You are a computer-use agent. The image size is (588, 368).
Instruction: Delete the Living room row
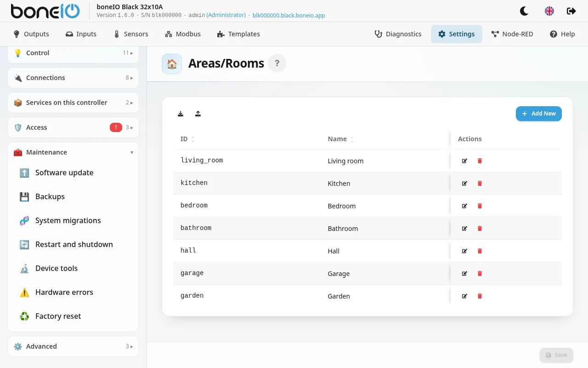click(480, 161)
